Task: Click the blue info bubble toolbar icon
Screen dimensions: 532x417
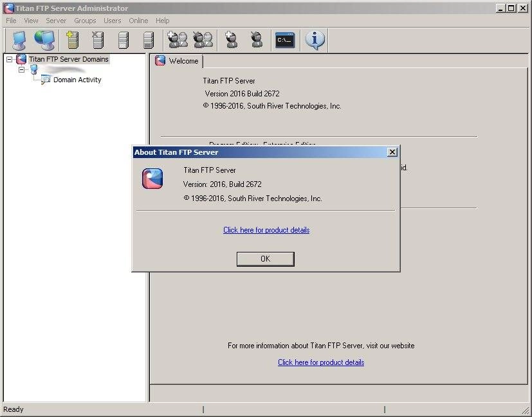Action: coord(315,40)
